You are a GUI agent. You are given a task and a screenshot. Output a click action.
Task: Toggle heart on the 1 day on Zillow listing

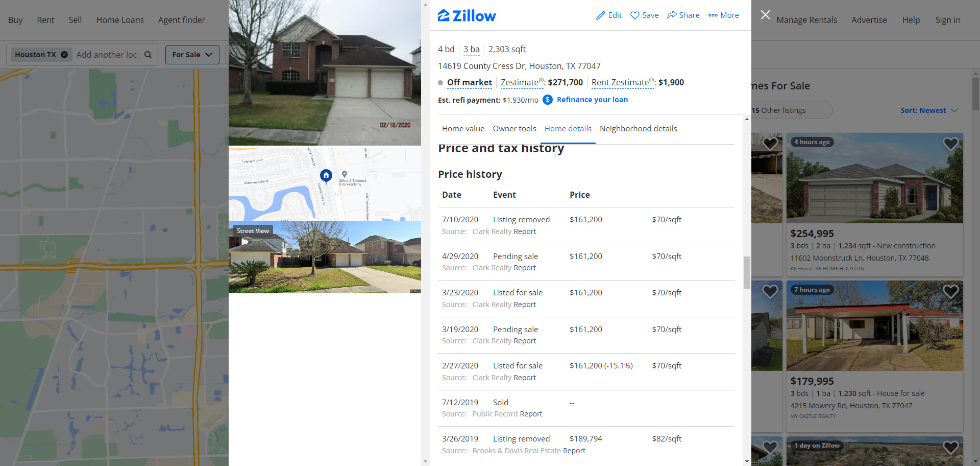coord(950,448)
